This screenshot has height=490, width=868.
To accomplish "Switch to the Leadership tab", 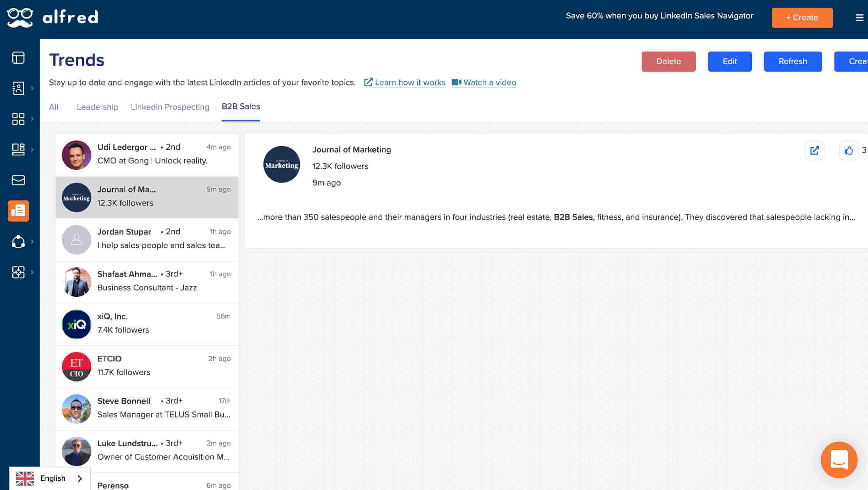I will [x=97, y=107].
